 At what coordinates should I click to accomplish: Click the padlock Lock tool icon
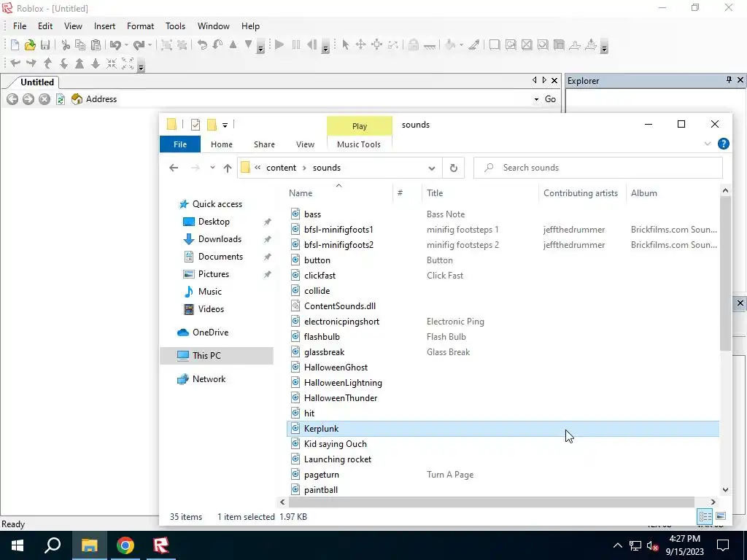point(414,44)
